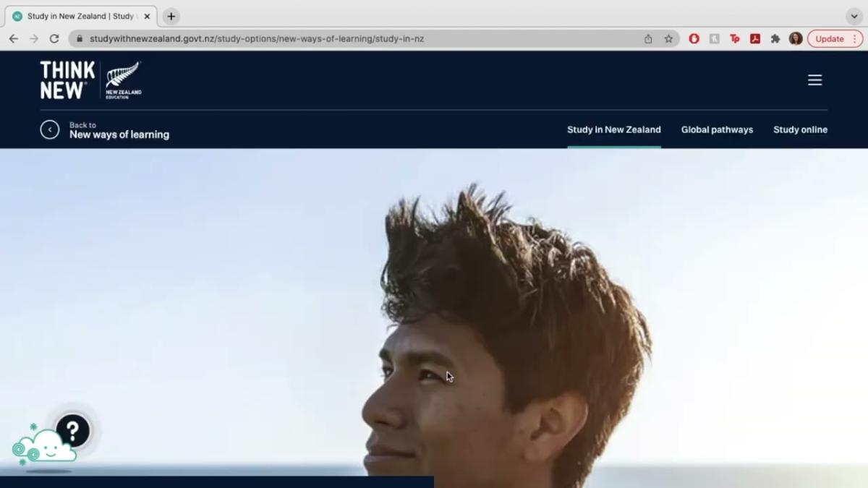Open the Adobe Acrobat extension icon
Image resolution: width=868 pixels, height=488 pixels.
pyautogui.click(x=755, y=39)
